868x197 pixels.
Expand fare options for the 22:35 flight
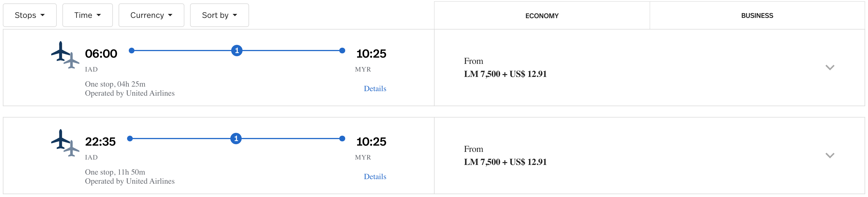(830, 156)
